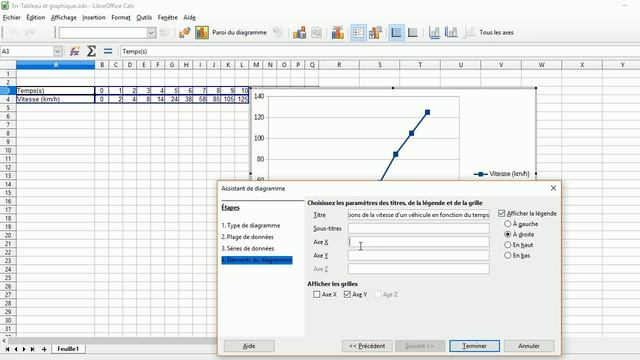This screenshot has width=640, height=360.
Task: Enable the Axe X grid checkbox
Action: (x=317, y=294)
